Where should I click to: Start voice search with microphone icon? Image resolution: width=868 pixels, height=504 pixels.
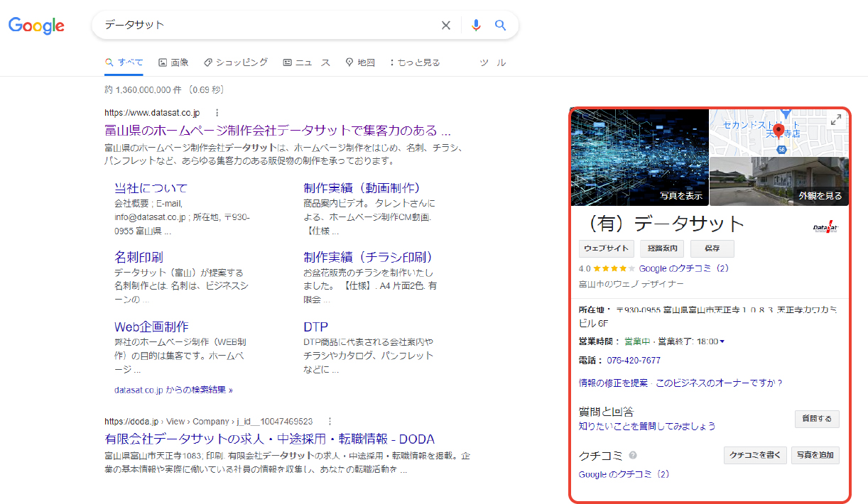pyautogui.click(x=476, y=26)
